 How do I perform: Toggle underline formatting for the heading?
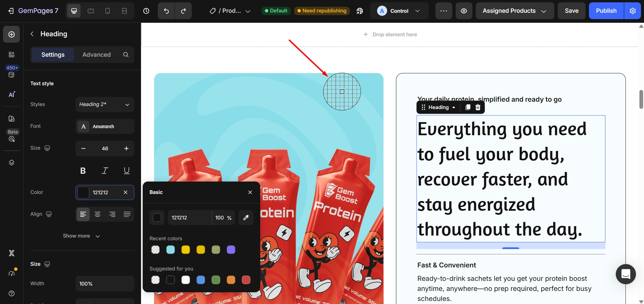pos(126,170)
